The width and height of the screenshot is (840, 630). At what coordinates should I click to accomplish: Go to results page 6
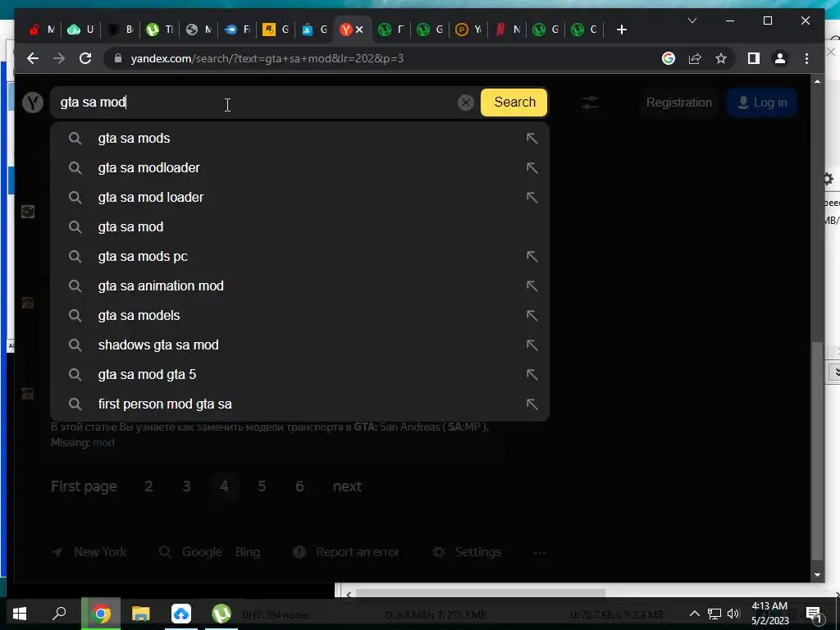click(x=299, y=486)
